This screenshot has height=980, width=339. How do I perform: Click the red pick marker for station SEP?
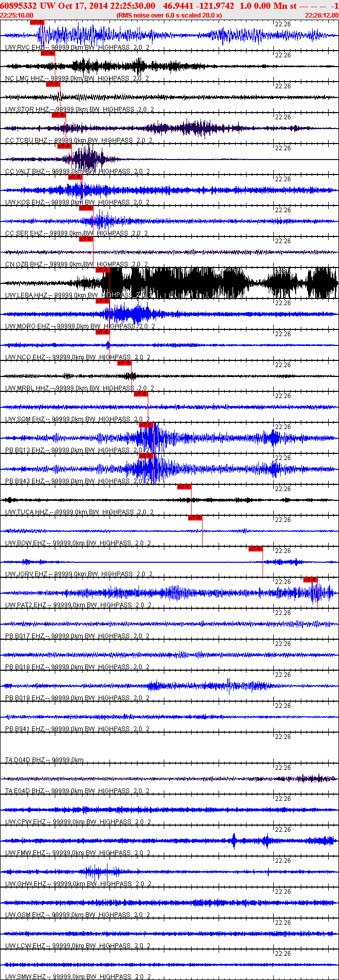(86, 208)
